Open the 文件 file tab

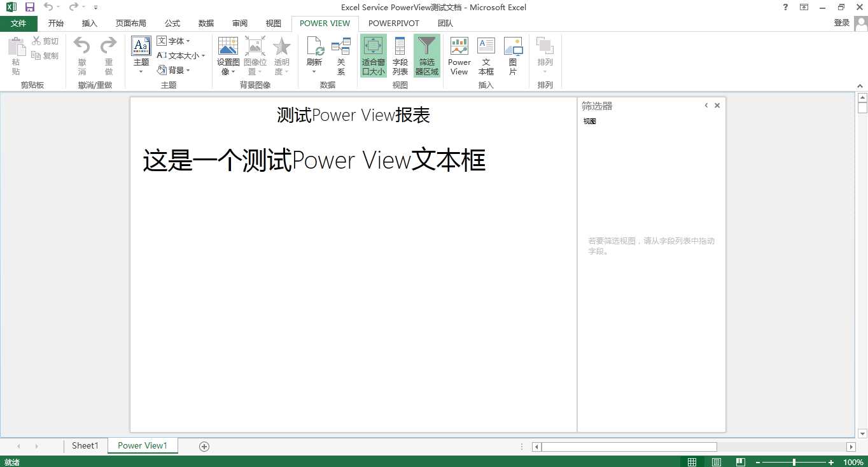[x=18, y=24]
